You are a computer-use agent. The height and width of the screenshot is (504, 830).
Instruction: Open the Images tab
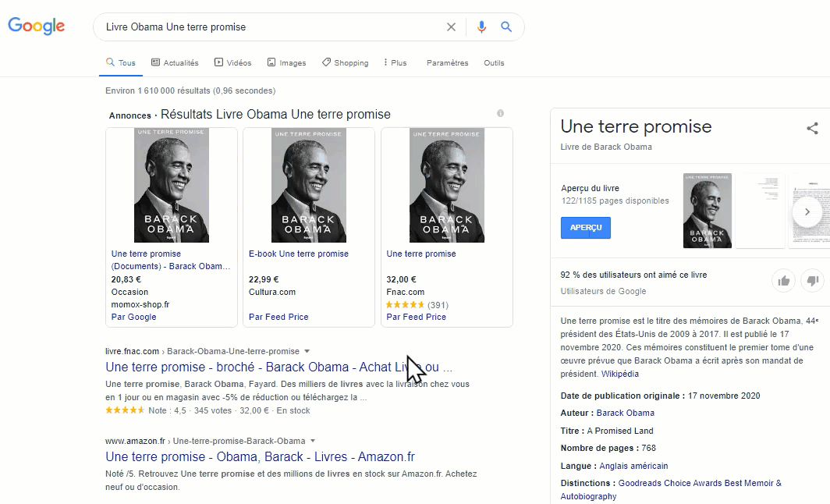point(286,62)
